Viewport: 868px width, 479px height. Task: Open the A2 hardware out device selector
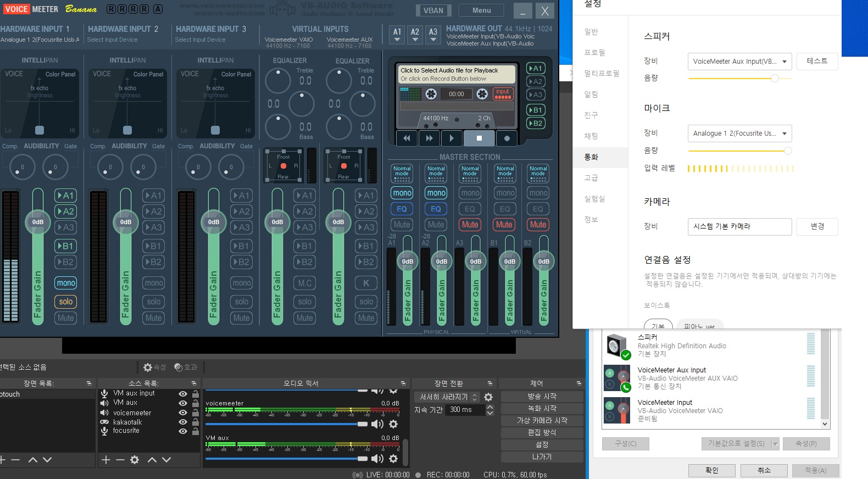point(415,35)
